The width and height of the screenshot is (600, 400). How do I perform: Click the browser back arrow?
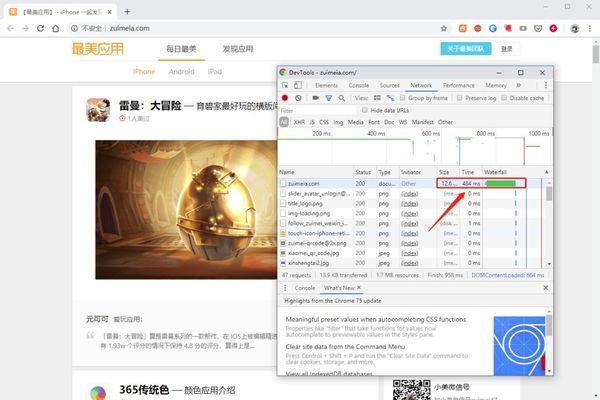pyautogui.click(x=10, y=28)
